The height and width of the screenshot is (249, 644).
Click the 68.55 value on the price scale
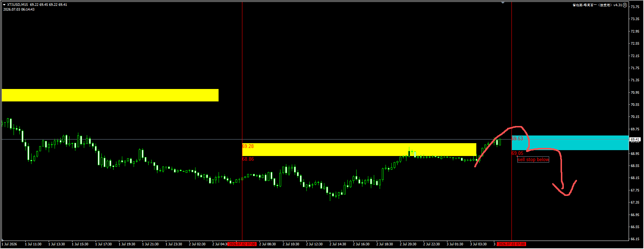635,166
